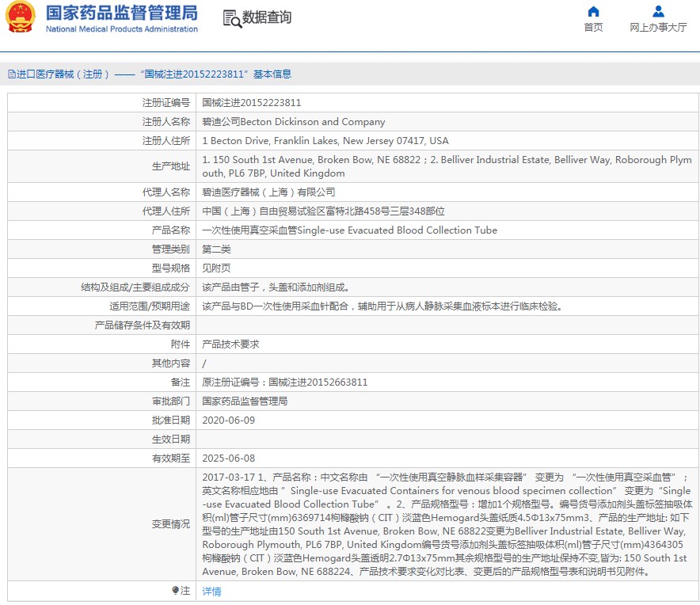The width and height of the screenshot is (700, 605).
Task: Click the NMPA national emblem logo
Action: pyautogui.click(x=20, y=17)
